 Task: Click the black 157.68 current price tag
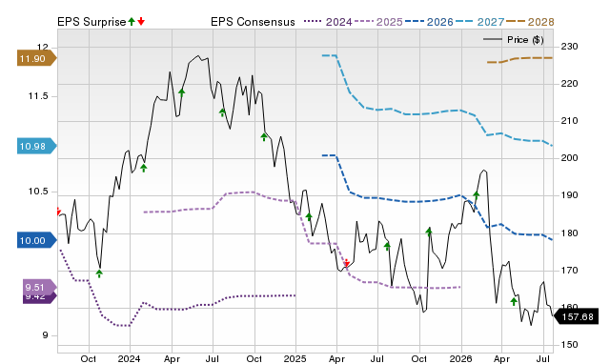[x=576, y=317]
